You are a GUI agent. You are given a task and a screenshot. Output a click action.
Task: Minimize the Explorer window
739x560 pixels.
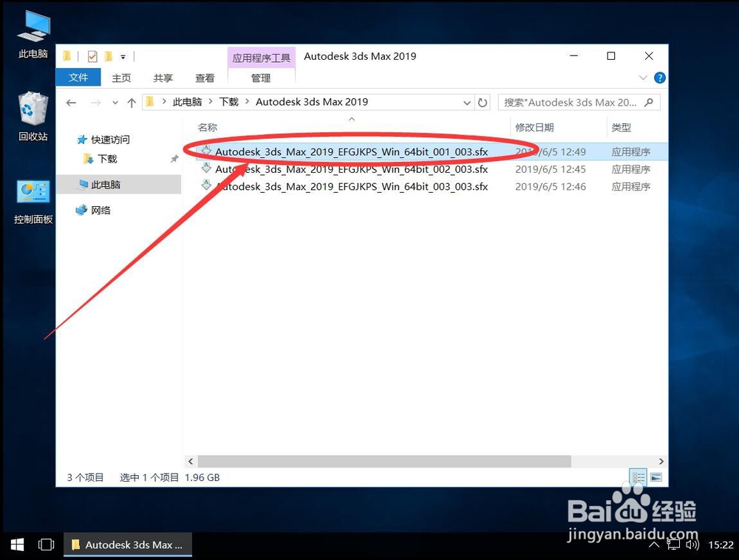[573, 56]
